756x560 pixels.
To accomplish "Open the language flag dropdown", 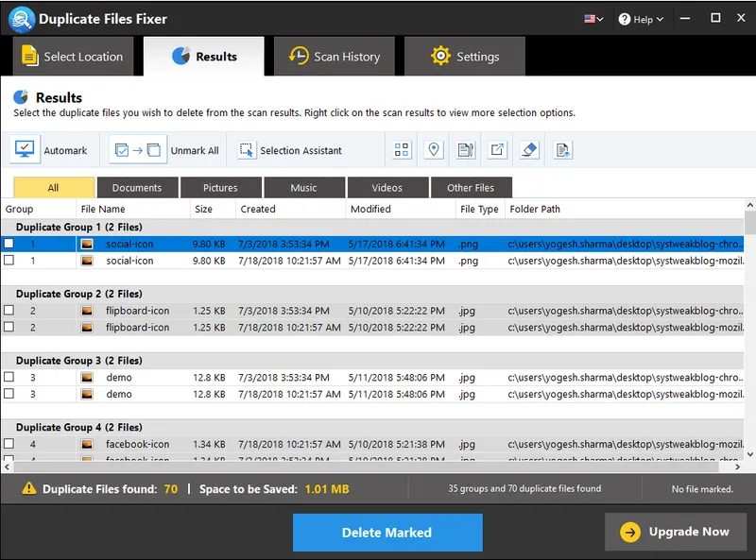I will pyautogui.click(x=594, y=19).
